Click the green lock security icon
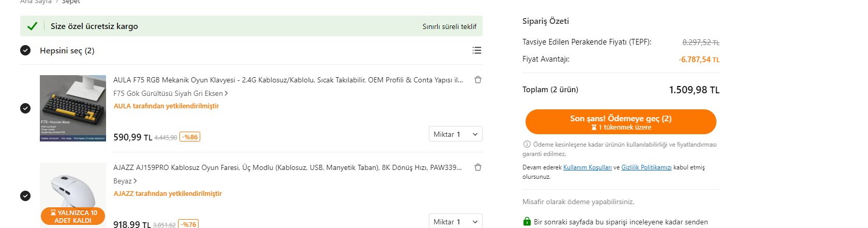The image size is (868, 228). [x=527, y=222]
